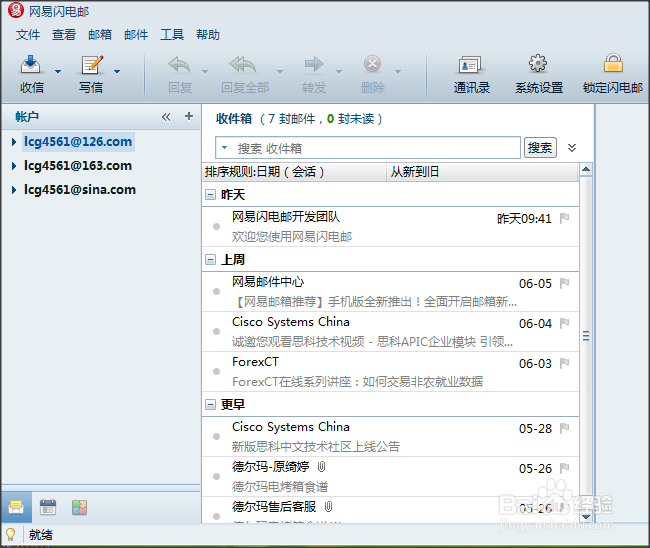Image resolution: width=650 pixels, height=548 pixels.
Task: Expand the lcg4561@126.com account tree
Action: [14, 142]
